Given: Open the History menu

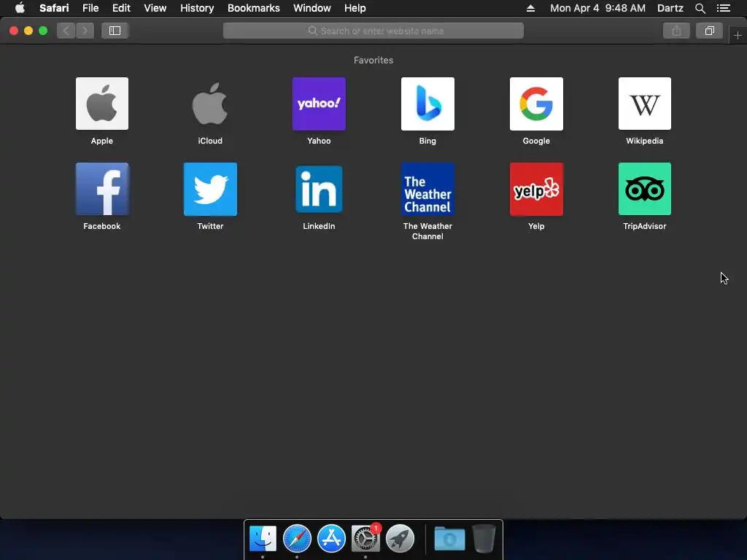Looking at the screenshot, I should click(197, 8).
